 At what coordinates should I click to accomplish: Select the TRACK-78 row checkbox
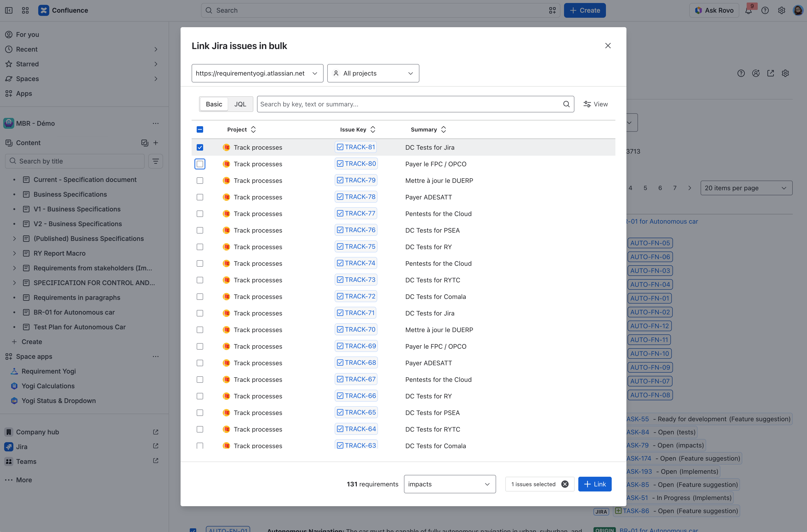[x=200, y=197]
